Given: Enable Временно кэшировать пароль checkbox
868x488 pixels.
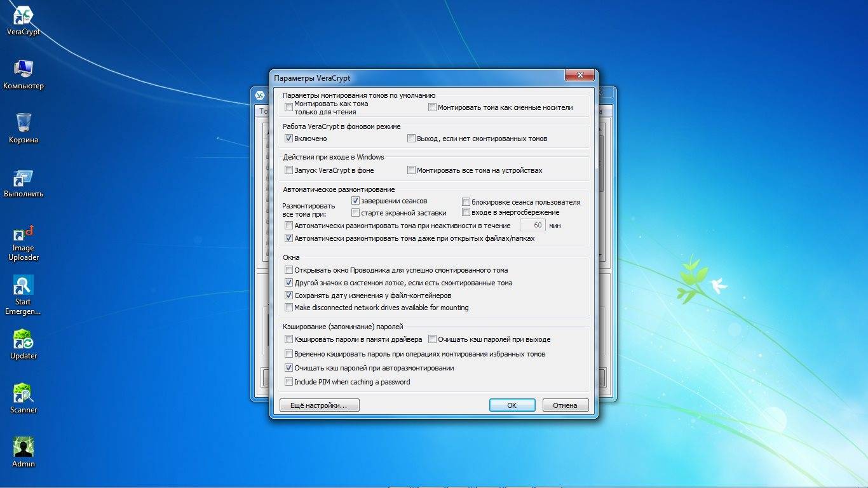Looking at the screenshot, I should 289,354.
